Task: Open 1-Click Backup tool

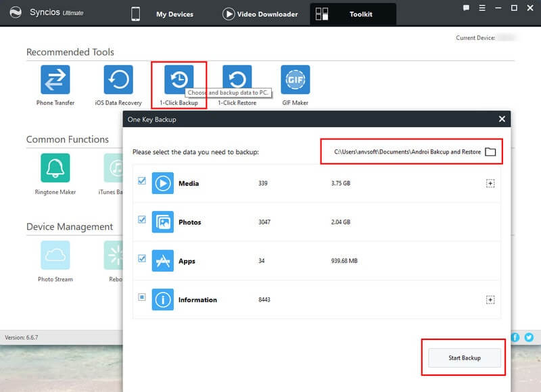Action: point(179,80)
